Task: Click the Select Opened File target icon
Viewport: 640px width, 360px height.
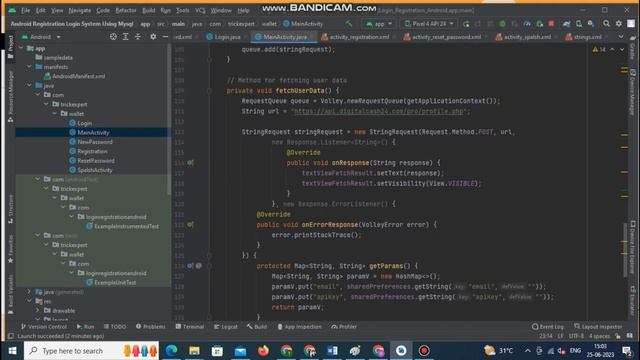Action: tap(113, 37)
